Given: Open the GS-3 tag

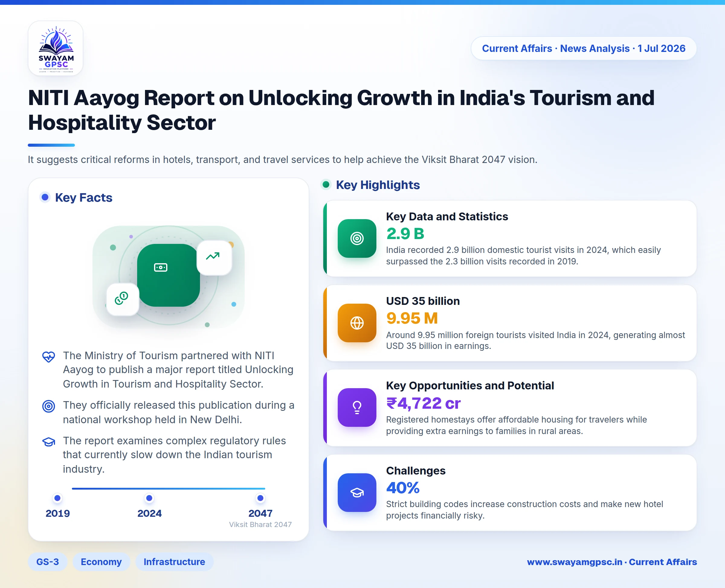Looking at the screenshot, I should 47,562.
